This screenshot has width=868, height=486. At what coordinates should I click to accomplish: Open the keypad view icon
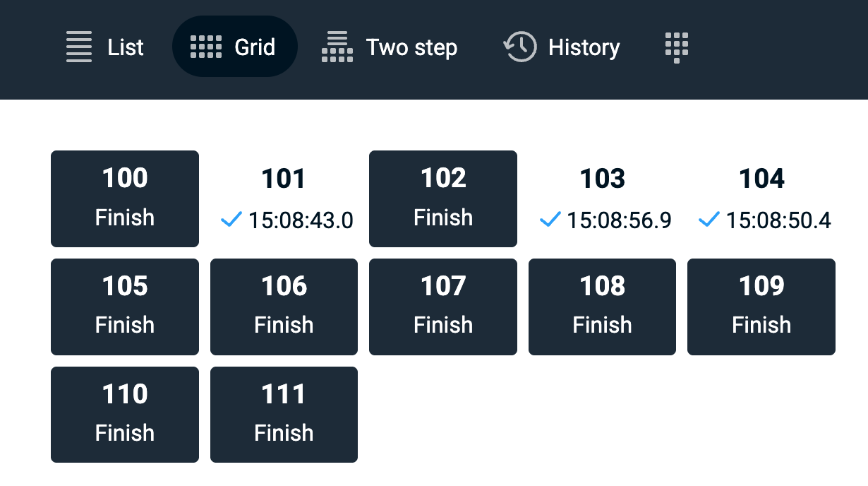pos(677,47)
